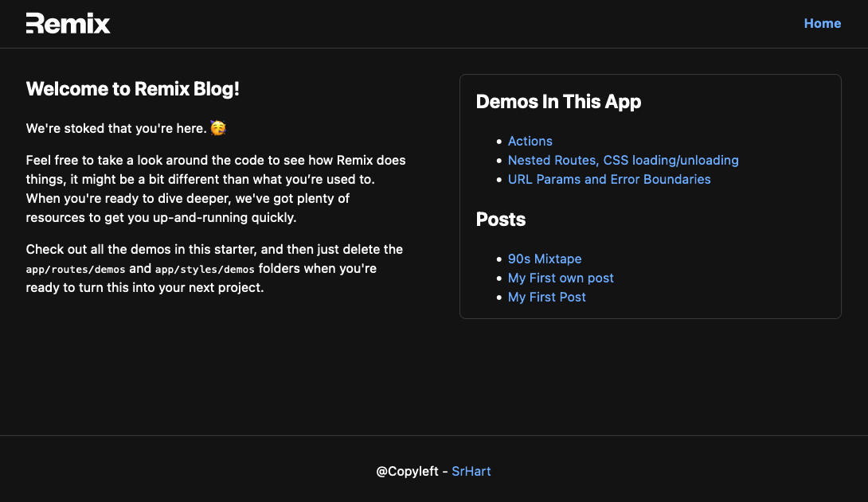The image size is (868, 502).
Task: Click the Demos In This App heading
Action: tap(558, 102)
